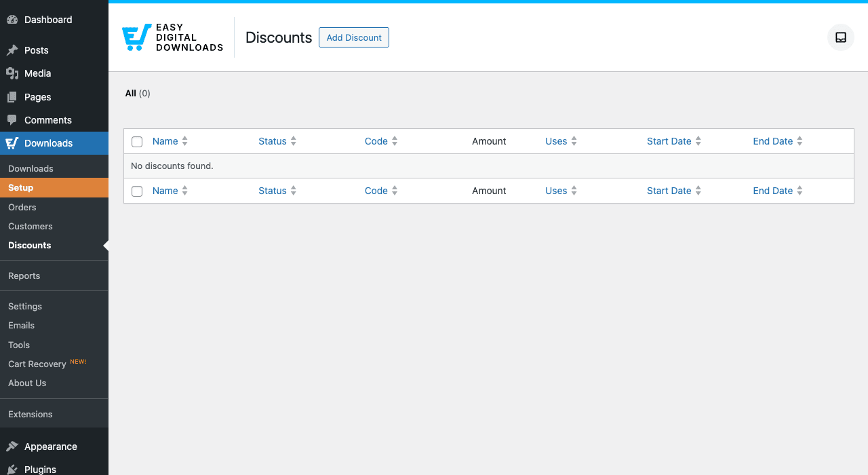Click the "No discounts found." text
The image size is (868, 475).
click(x=172, y=166)
